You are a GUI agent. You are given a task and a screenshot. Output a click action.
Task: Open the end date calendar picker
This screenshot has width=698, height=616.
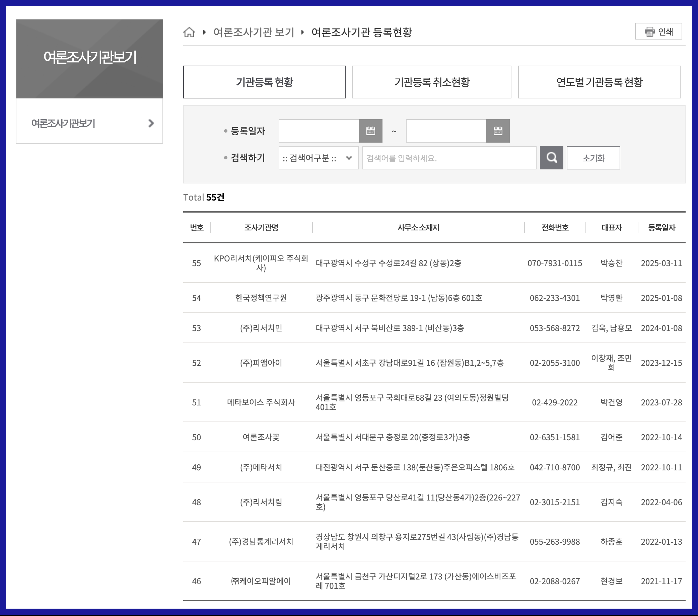tap(498, 131)
